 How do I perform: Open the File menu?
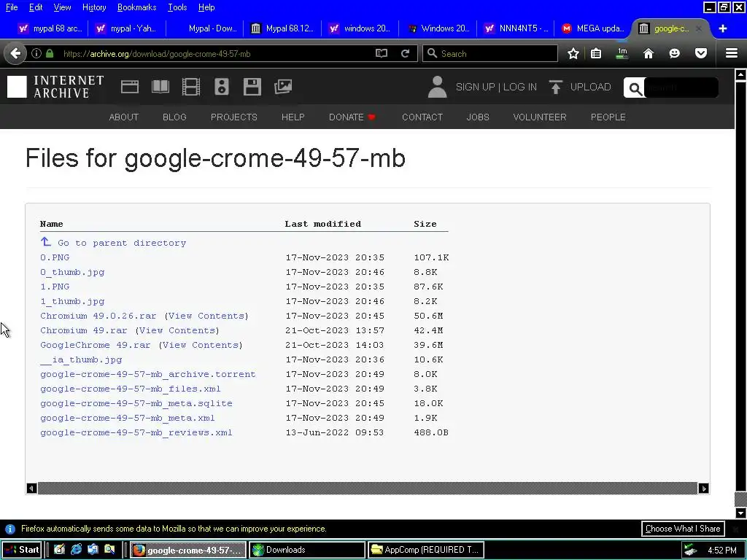click(x=12, y=7)
